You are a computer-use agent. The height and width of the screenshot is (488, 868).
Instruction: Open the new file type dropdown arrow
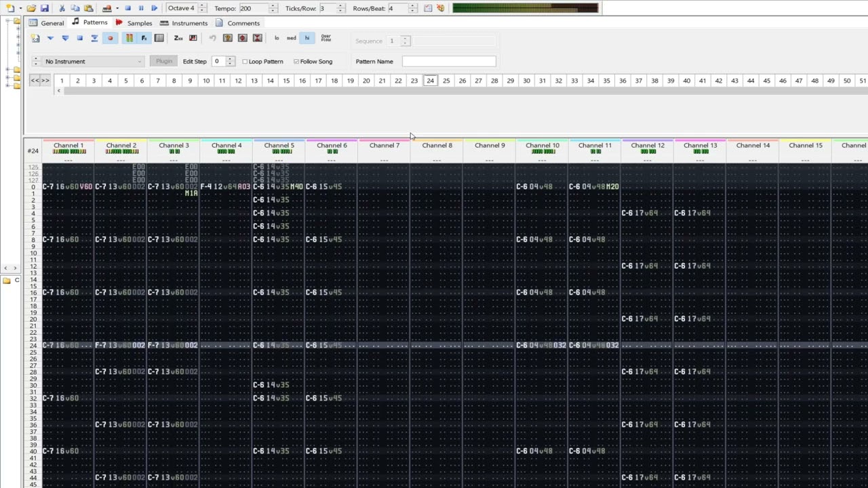[x=20, y=8]
